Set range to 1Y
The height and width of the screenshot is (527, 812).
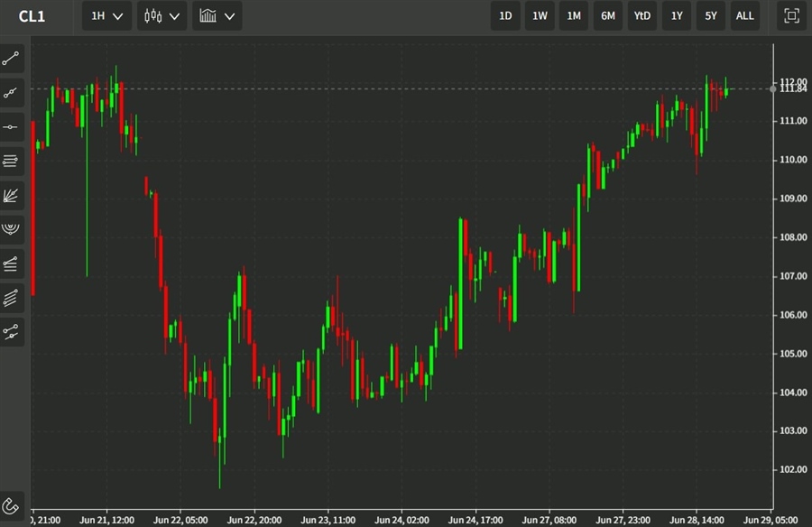pyautogui.click(x=677, y=16)
